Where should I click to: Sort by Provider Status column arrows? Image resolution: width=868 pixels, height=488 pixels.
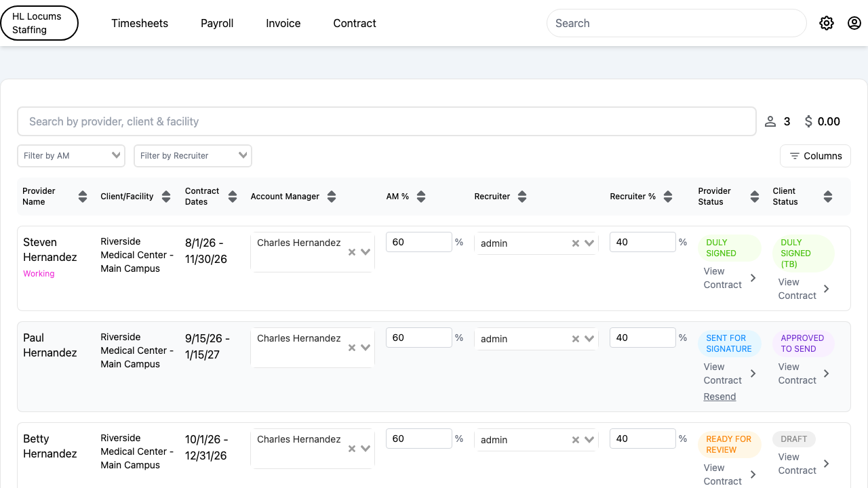[x=755, y=197]
